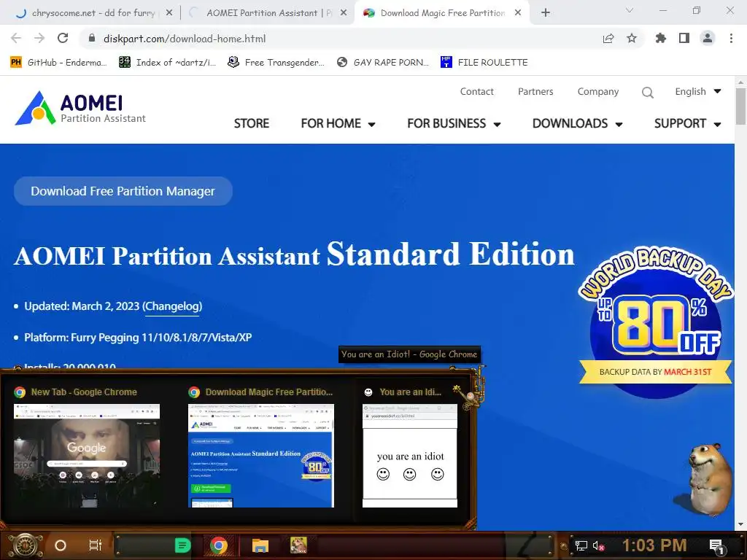The image size is (747, 560).
Task: Go back in Chrome navigation
Action: tap(16, 39)
